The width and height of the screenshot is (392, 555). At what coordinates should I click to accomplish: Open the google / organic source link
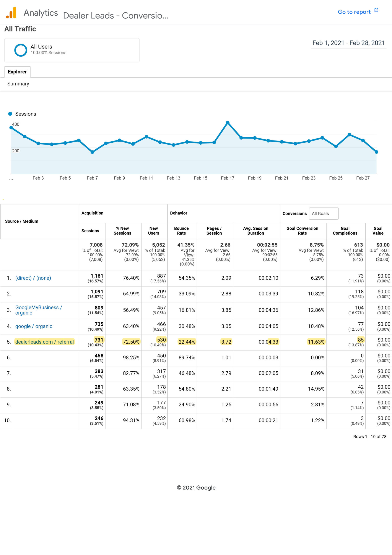[x=34, y=326]
